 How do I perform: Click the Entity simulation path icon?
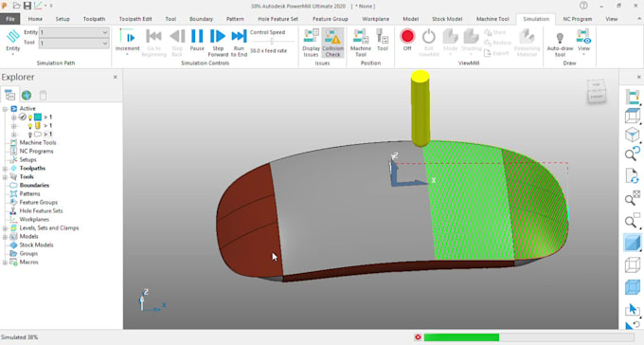(12, 41)
